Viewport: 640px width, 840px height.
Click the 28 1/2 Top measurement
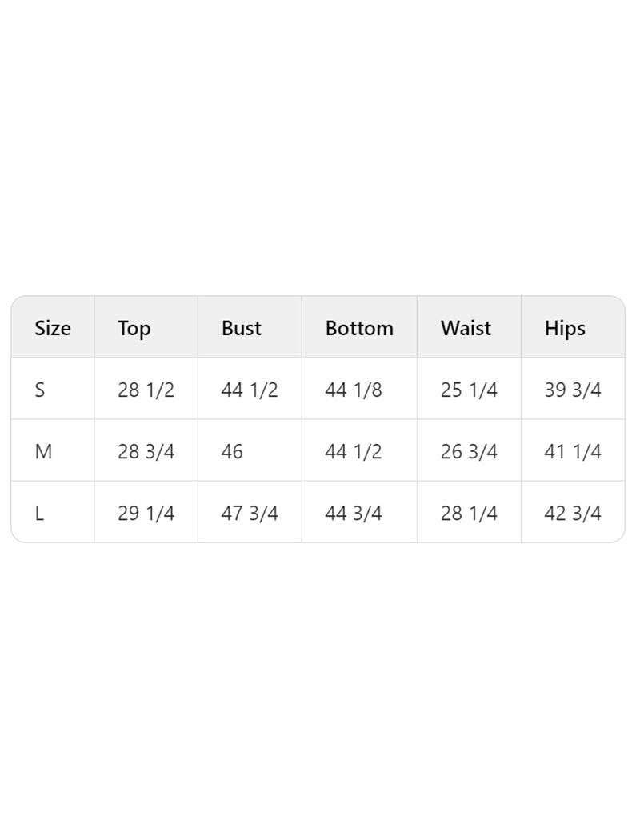coord(146,390)
